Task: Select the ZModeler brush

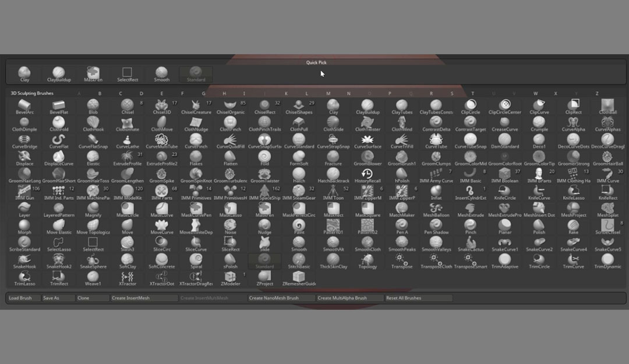Action: coord(230,279)
